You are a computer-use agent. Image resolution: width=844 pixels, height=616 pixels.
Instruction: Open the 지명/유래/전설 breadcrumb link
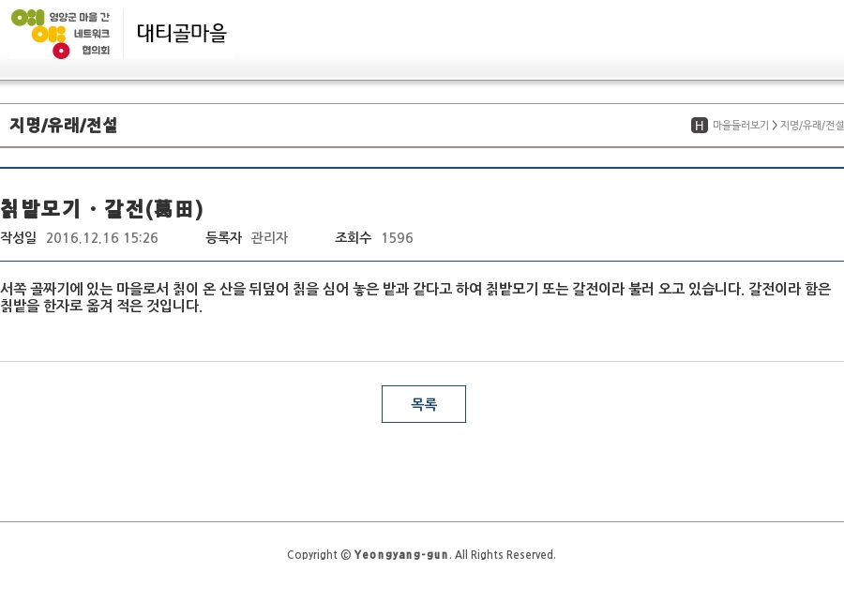pyautogui.click(x=812, y=126)
